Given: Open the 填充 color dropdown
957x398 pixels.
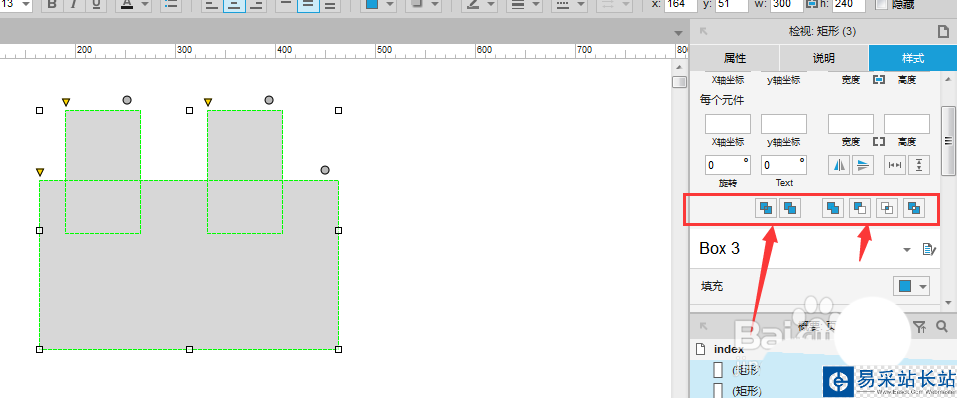Looking at the screenshot, I should click(x=911, y=286).
